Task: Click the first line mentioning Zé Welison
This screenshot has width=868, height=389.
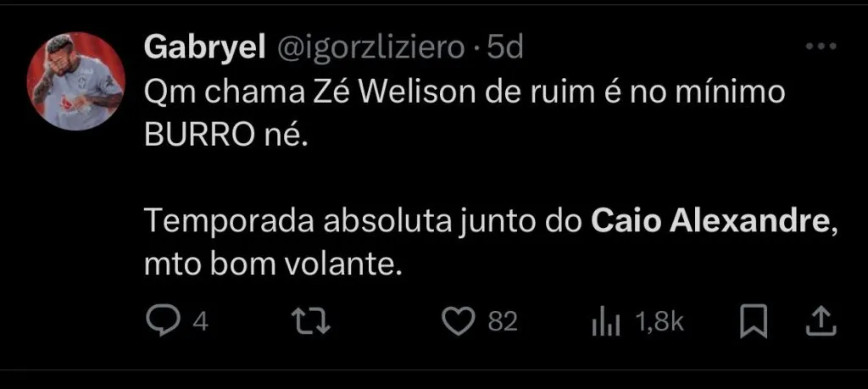Action: click(465, 94)
